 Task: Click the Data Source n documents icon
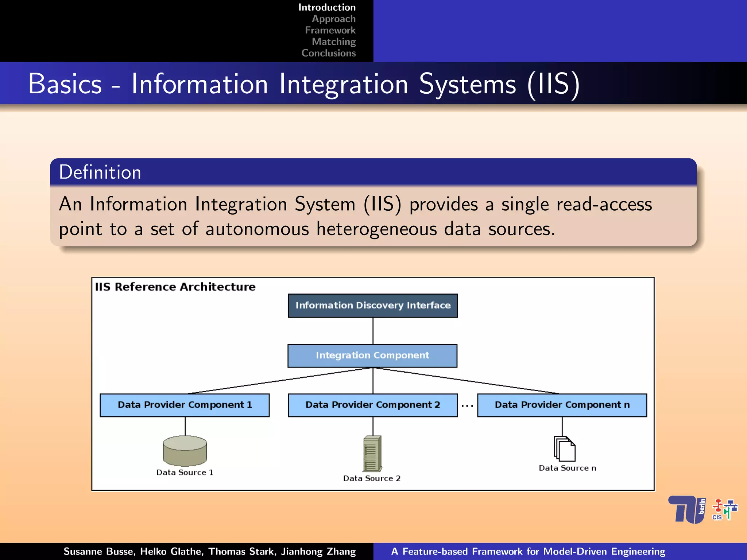pos(564,449)
